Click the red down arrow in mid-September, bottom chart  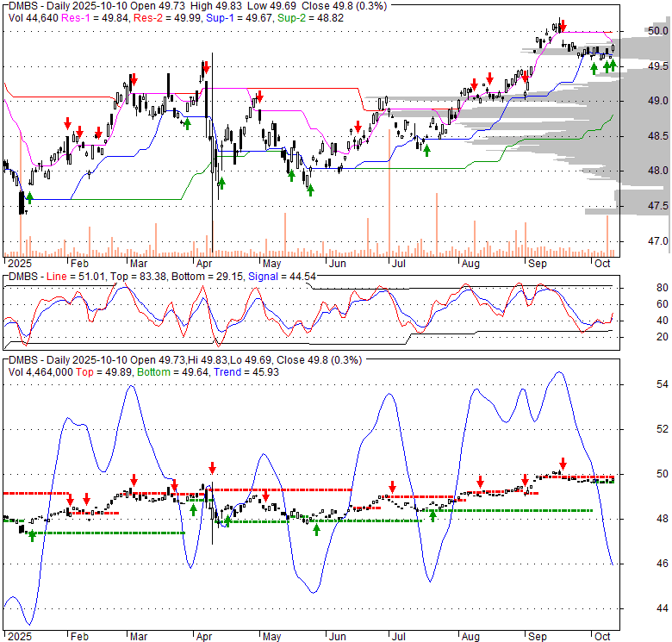point(563,463)
